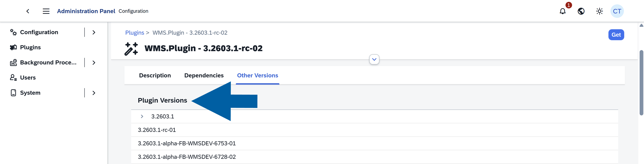Screen dimensions: 644x164
Task: Switch to the Dependencies tab
Action: click(x=204, y=75)
